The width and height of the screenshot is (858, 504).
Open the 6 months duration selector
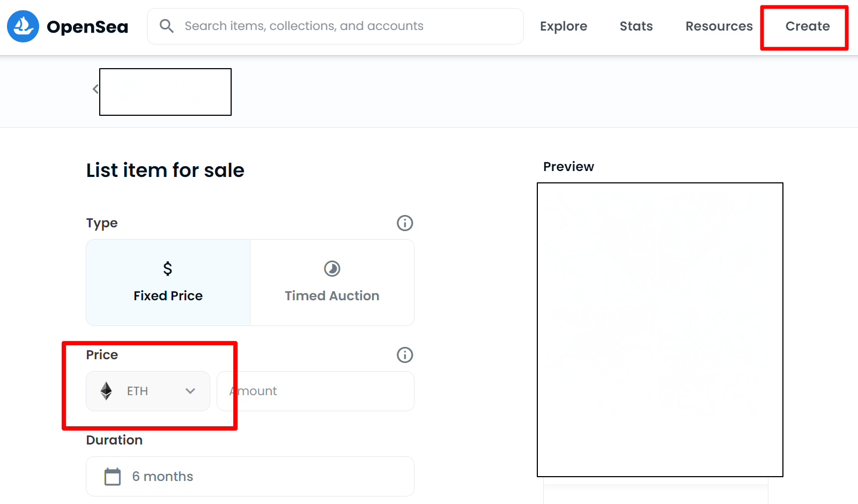click(250, 477)
